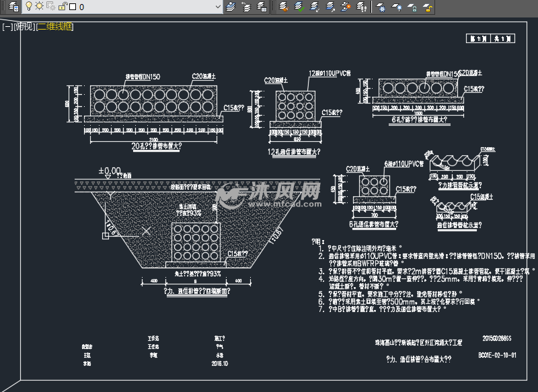Open the 二维线框 visual style menu
The height and width of the screenshot is (392, 538).
click(55, 27)
